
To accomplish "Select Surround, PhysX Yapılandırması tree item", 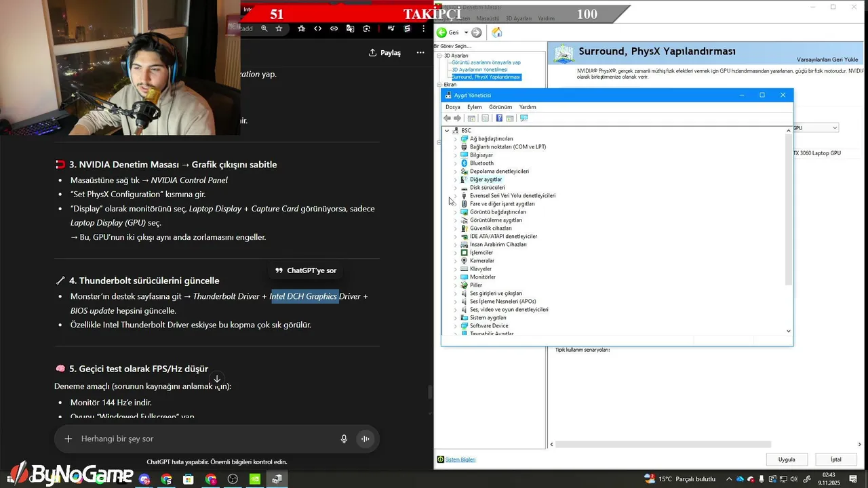I will coord(486,77).
